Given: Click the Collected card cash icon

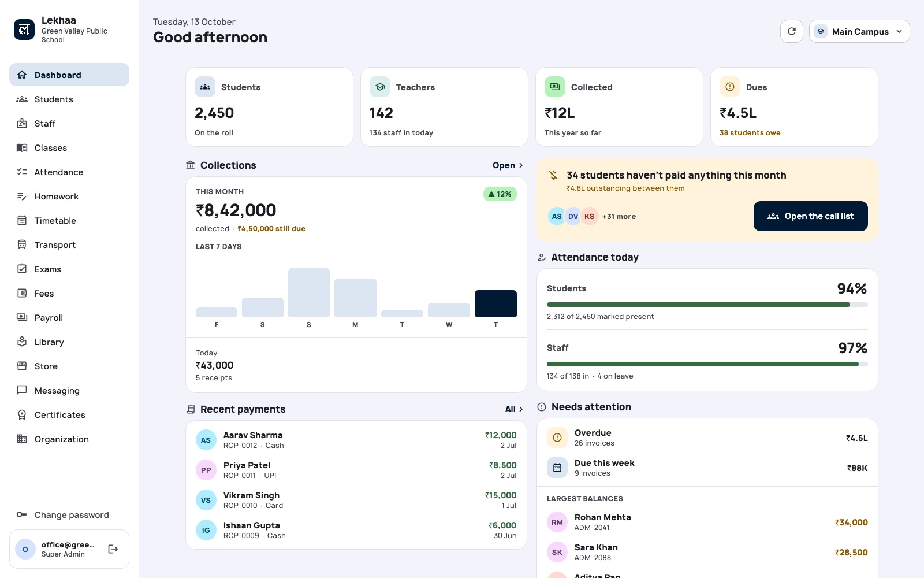Looking at the screenshot, I should (555, 87).
